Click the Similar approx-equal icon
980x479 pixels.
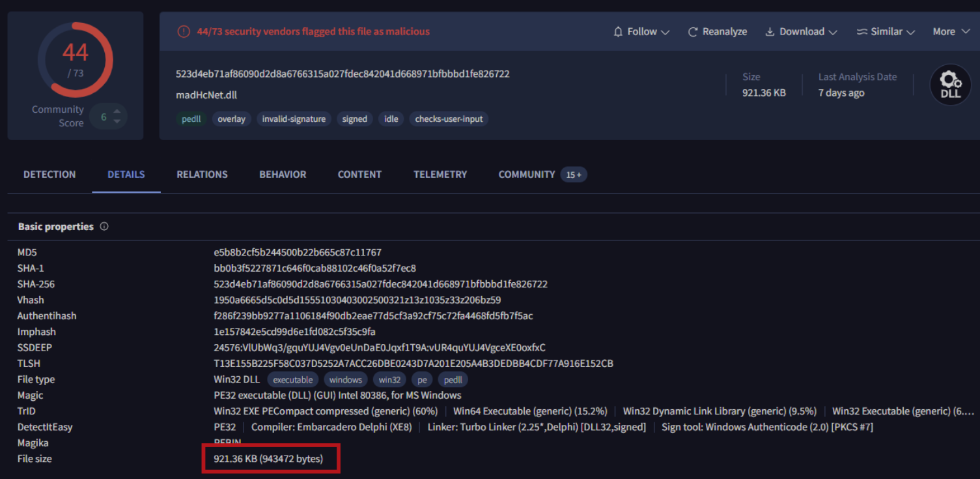click(861, 32)
